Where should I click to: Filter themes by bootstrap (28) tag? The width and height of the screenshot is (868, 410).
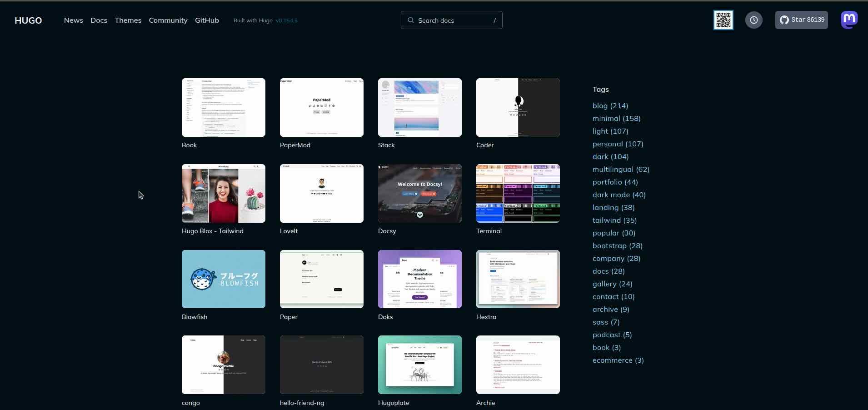click(x=618, y=245)
